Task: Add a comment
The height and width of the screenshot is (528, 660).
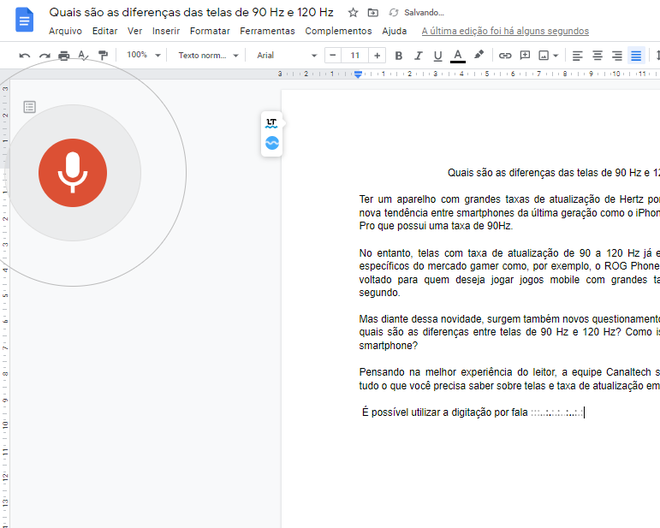Action: (524, 55)
